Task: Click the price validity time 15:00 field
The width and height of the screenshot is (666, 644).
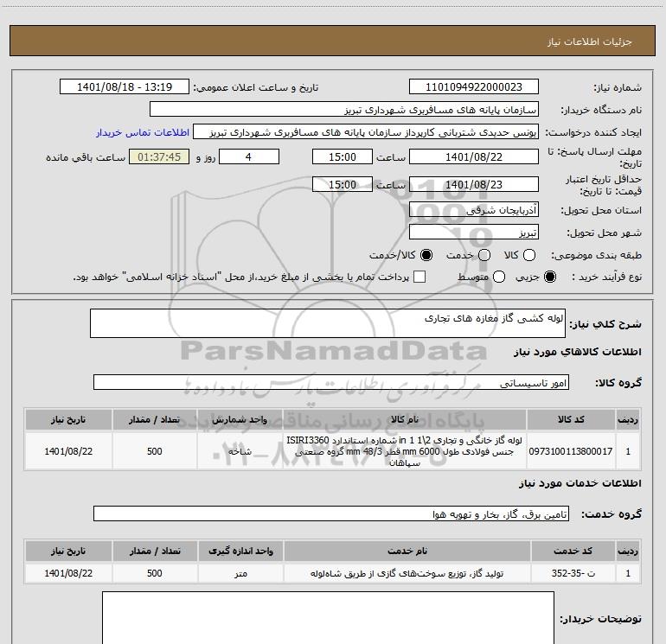Action: [343, 184]
